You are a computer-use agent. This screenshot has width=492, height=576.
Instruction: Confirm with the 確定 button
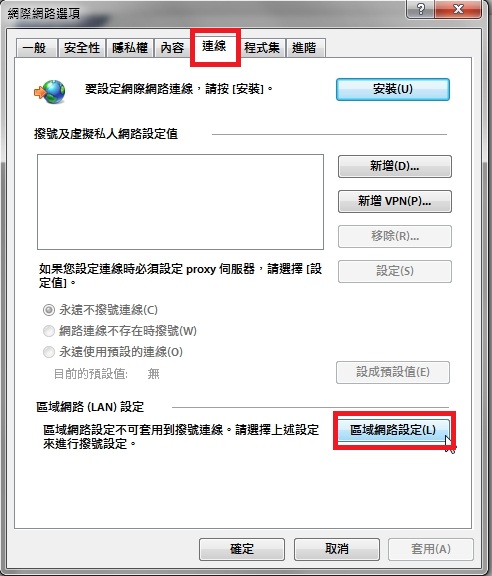pyautogui.click(x=242, y=549)
